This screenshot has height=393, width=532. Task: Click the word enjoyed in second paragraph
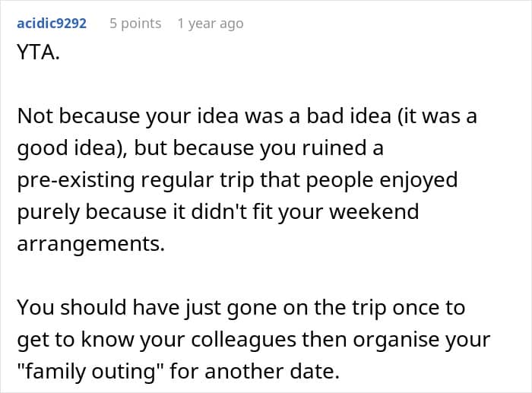(418, 180)
